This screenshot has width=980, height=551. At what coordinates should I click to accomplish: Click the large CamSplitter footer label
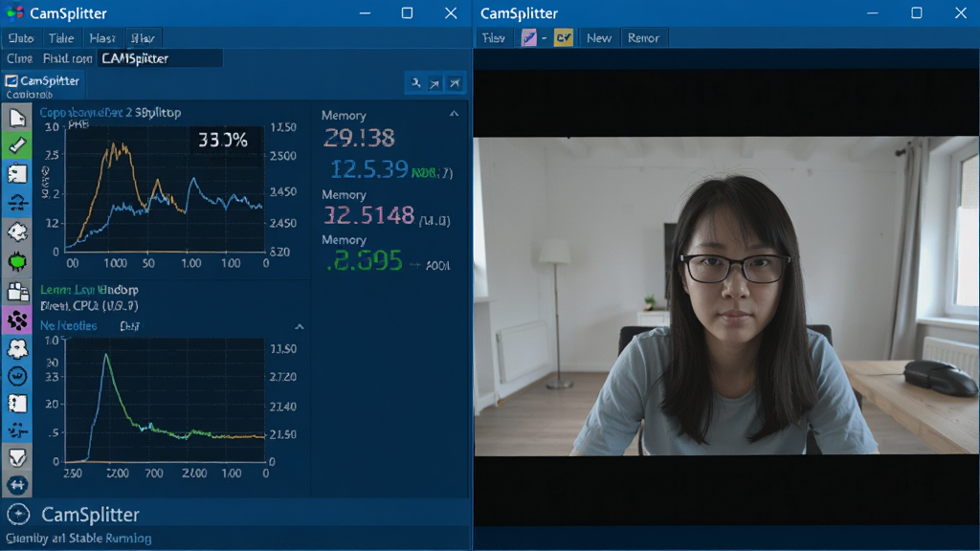pyautogui.click(x=91, y=514)
